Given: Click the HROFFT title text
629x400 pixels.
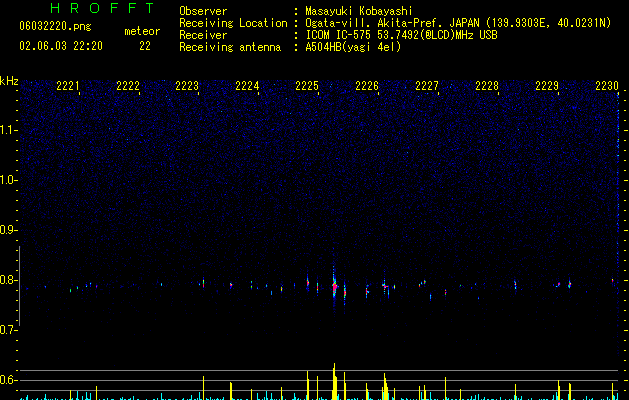Looking at the screenshot, I should (102, 8).
